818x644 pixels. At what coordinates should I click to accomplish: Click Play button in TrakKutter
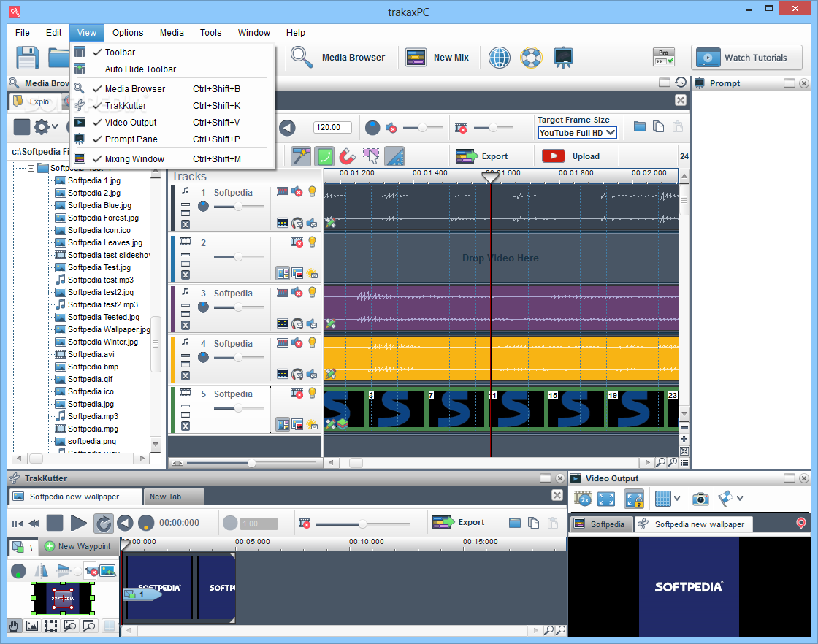[x=79, y=523]
